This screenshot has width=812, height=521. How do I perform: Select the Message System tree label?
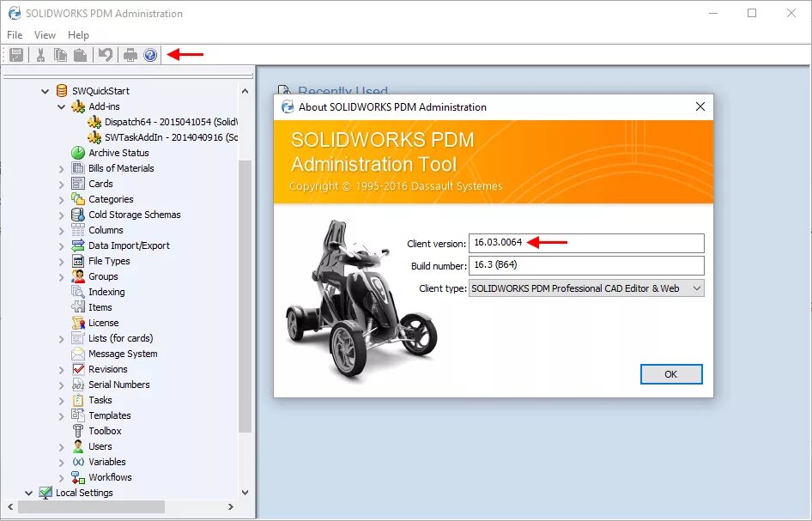(x=123, y=354)
